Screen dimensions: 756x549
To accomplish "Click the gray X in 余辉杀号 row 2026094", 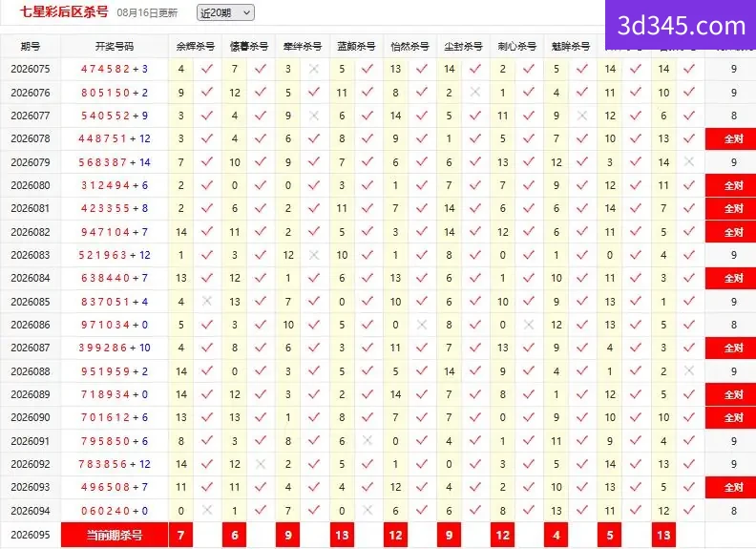I will (x=207, y=510).
